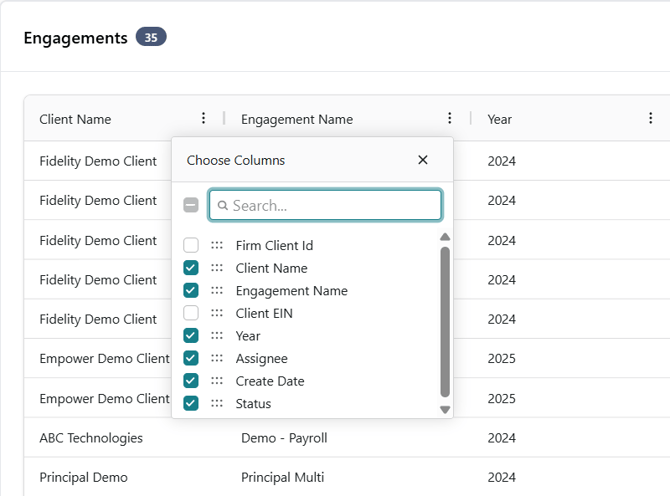This screenshot has height=496, width=670.
Task: Uncheck the Year column checkbox
Action: tap(191, 336)
